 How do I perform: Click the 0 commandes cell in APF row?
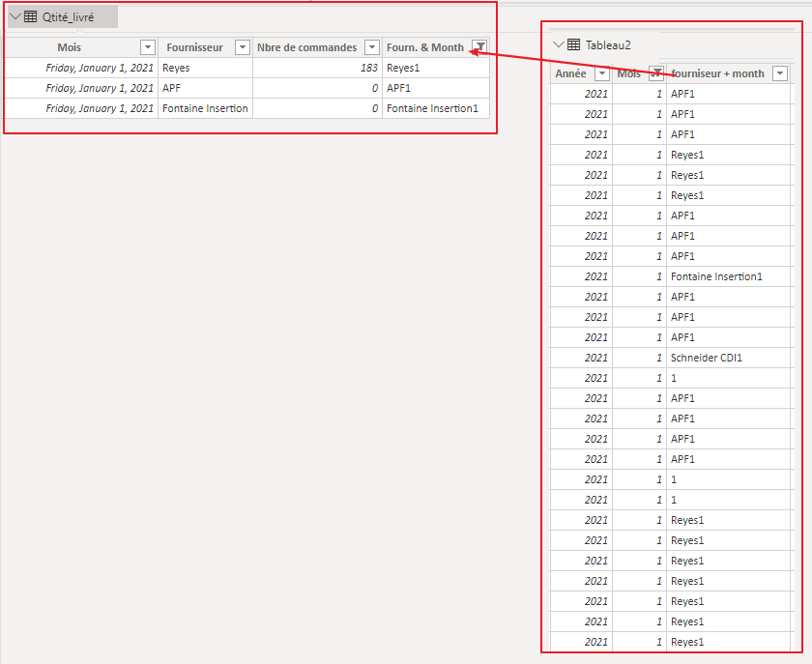317,88
